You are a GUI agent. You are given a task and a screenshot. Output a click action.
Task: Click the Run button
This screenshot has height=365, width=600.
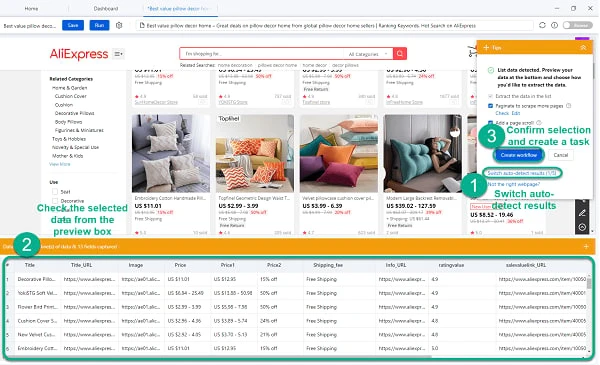point(99,25)
